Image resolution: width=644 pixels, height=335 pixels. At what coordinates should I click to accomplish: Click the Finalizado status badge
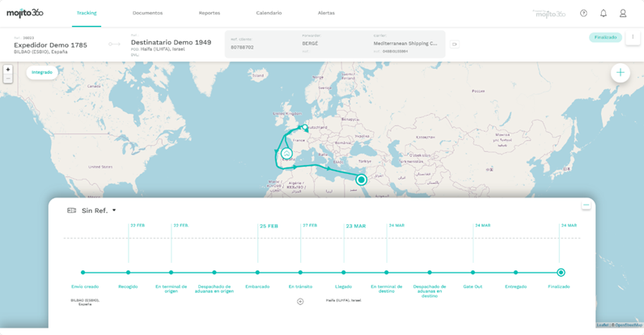click(x=605, y=37)
